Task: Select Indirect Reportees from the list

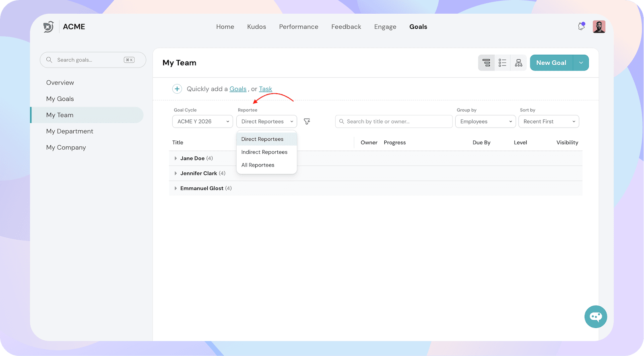Action: pyautogui.click(x=264, y=152)
